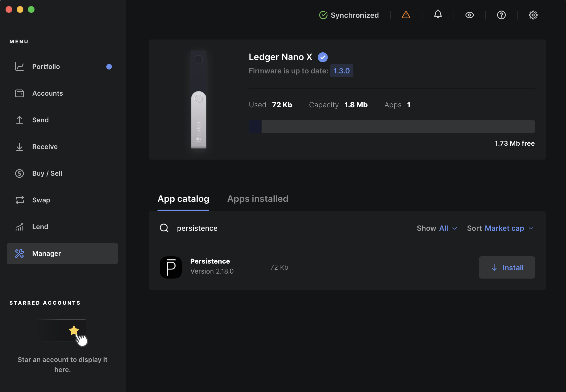Click the green macOS maximize window button

(x=31, y=9)
